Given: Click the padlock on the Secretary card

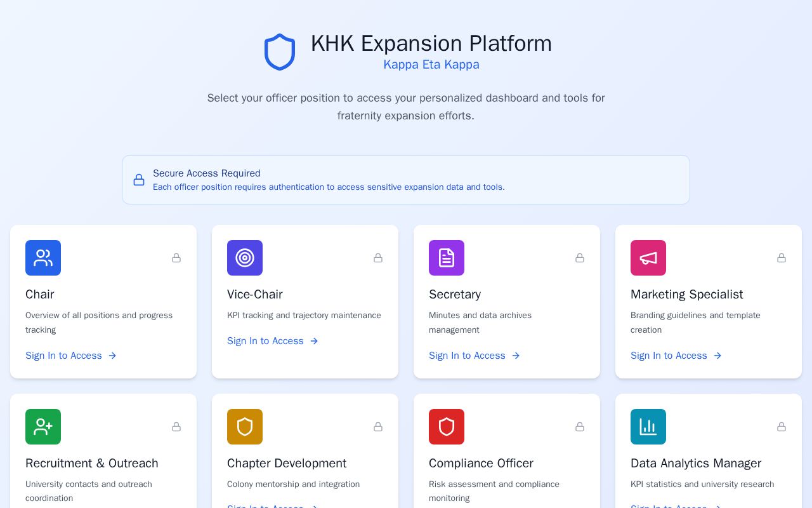Looking at the screenshot, I should [x=580, y=258].
